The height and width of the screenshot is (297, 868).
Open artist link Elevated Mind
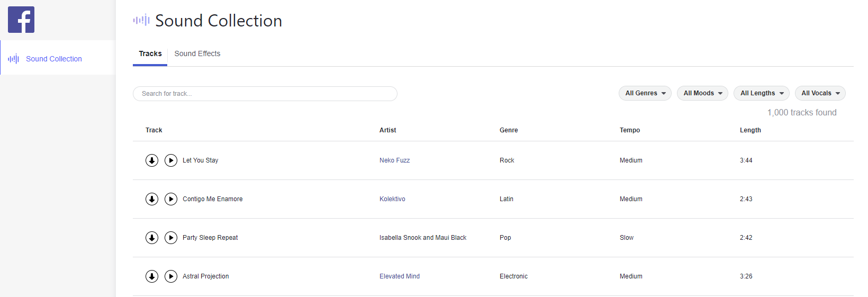point(400,276)
